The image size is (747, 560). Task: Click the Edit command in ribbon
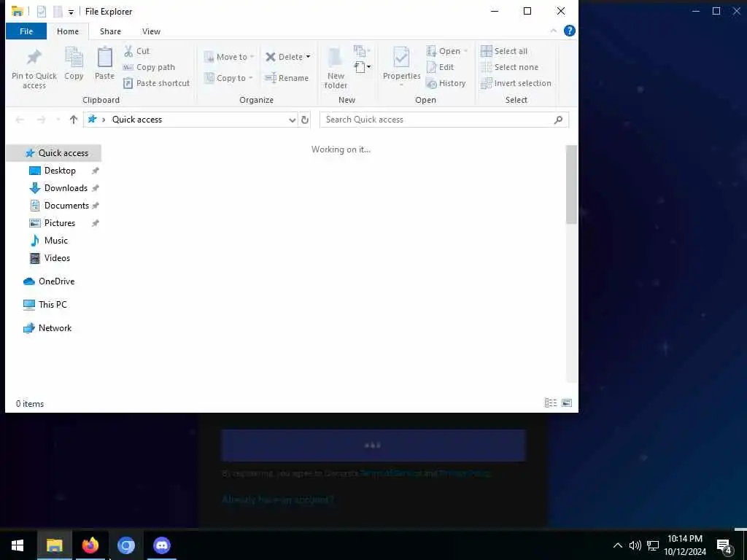coord(440,67)
